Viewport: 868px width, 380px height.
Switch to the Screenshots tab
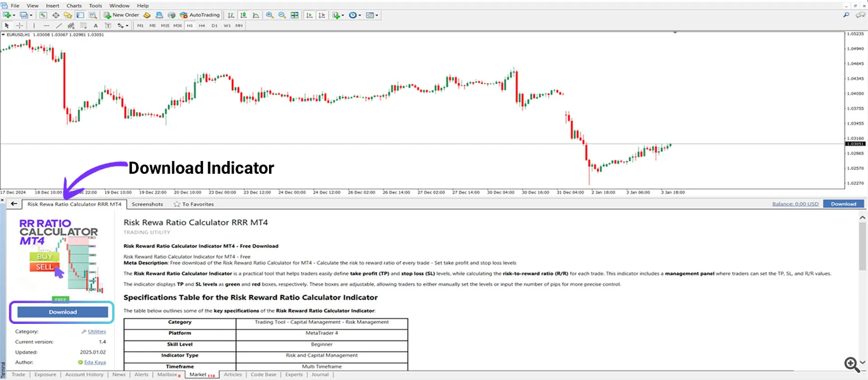click(147, 204)
